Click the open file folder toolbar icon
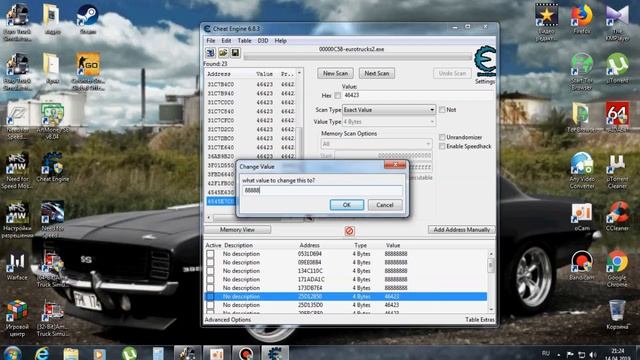 coord(223,53)
